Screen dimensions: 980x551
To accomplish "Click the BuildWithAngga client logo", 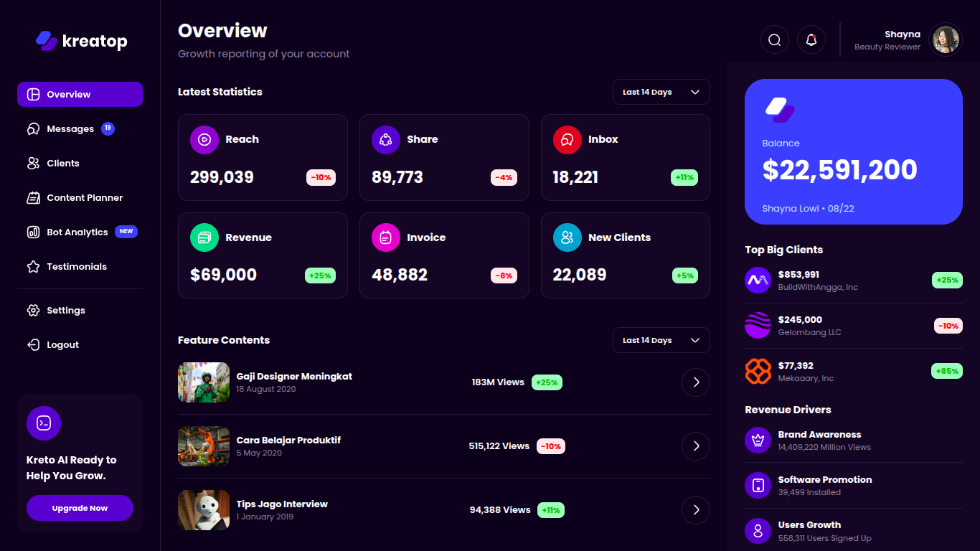I will [758, 281].
